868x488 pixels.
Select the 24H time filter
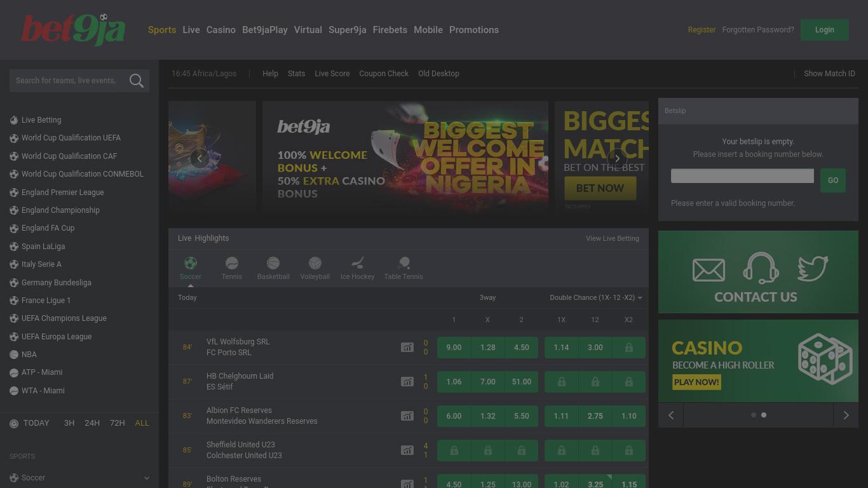(92, 423)
